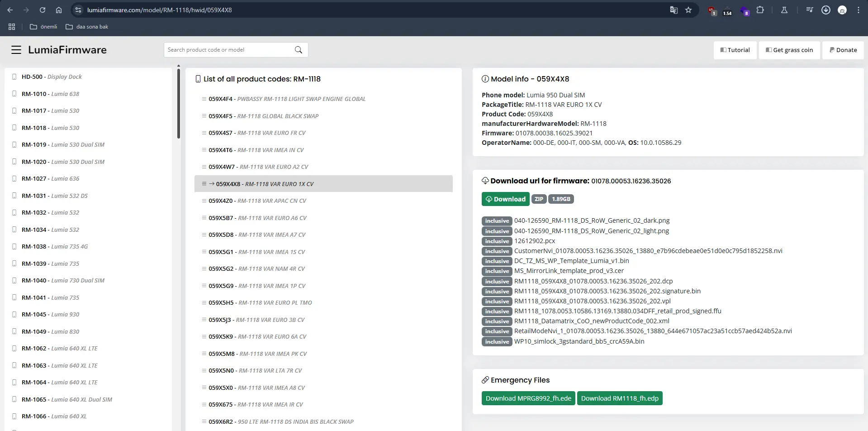Select RM-1017 Lumia 530 model
868x431 pixels.
click(50, 111)
